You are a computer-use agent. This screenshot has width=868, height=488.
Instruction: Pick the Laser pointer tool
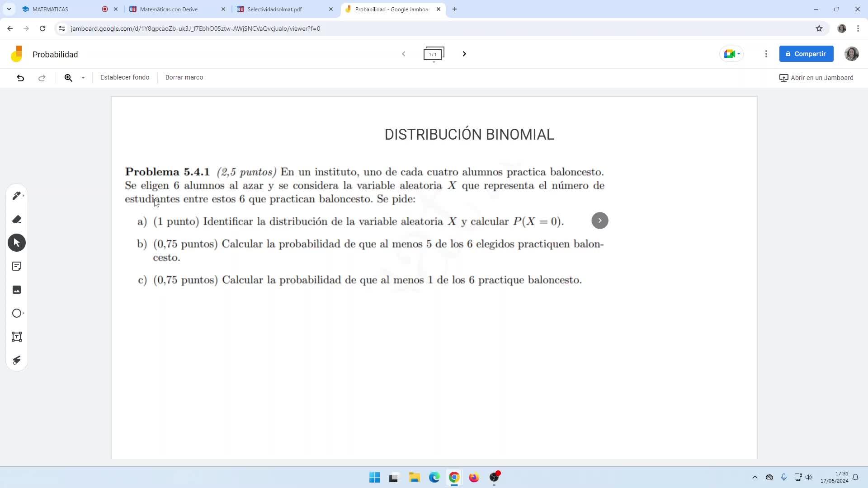[x=17, y=360]
